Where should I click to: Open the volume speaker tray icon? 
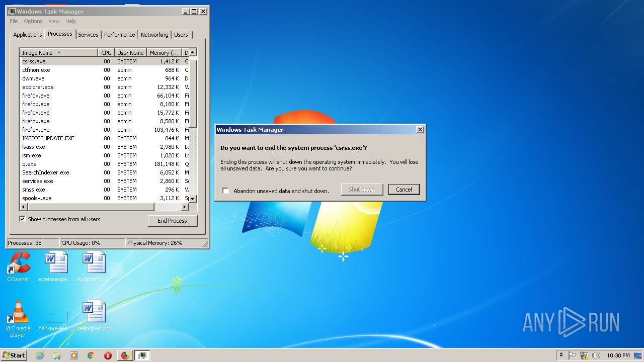pyautogui.click(x=596, y=355)
